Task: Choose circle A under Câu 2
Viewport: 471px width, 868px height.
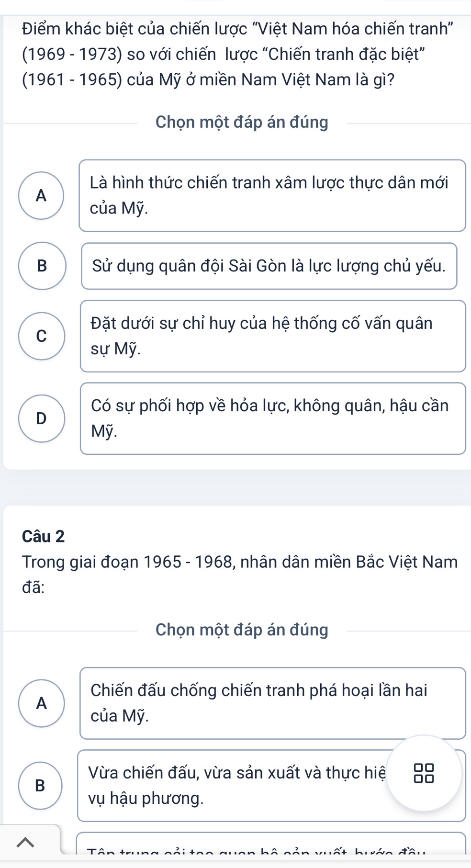Action: coord(42,703)
